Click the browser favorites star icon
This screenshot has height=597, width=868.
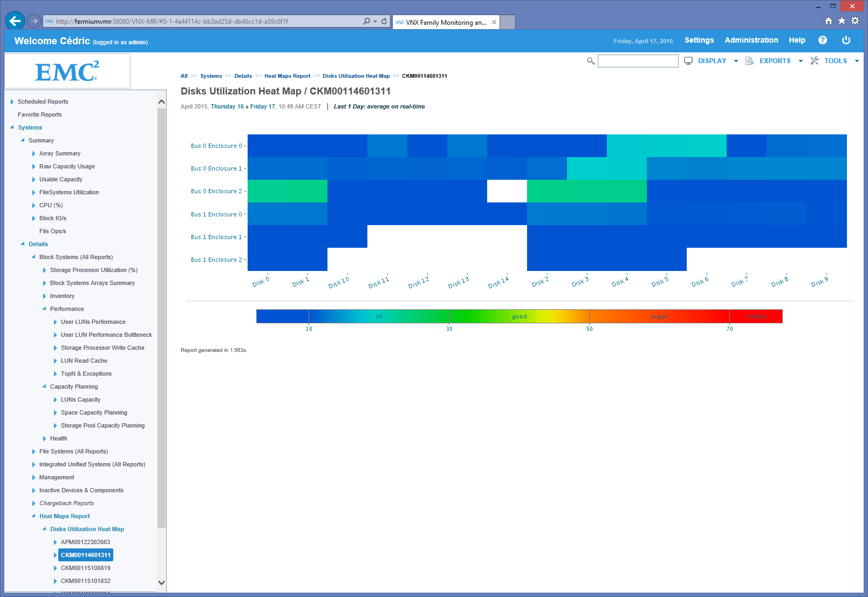[842, 21]
